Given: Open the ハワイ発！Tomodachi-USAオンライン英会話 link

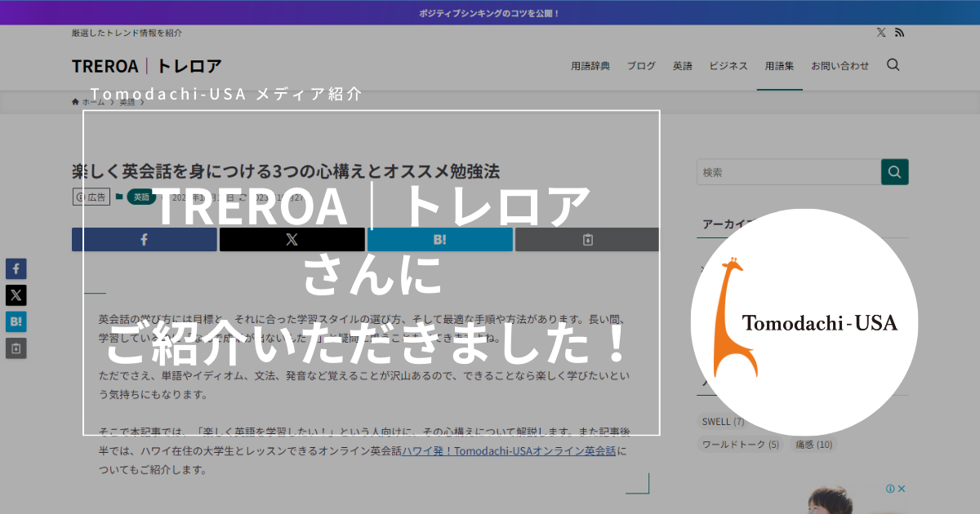Looking at the screenshot, I should (510, 450).
